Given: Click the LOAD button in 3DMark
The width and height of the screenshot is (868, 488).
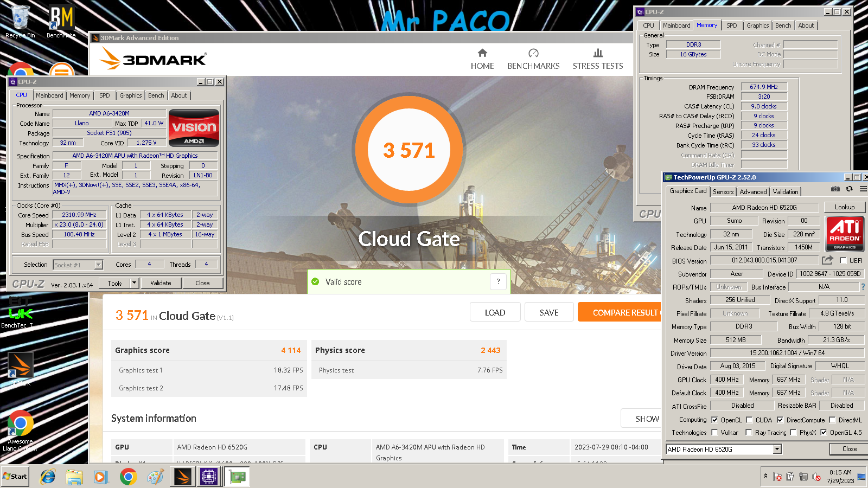Looking at the screenshot, I should 495,312.
